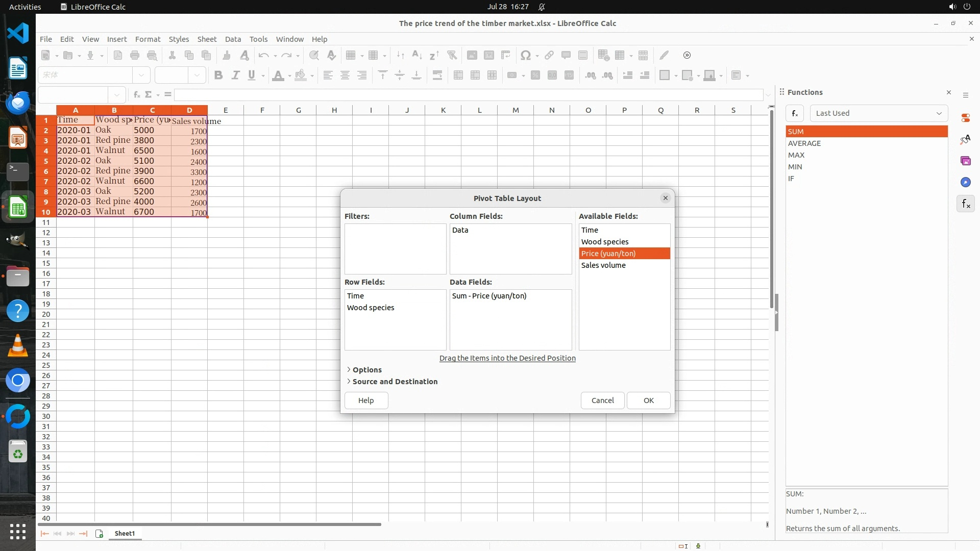Open the Gallery sidebar panel icon
The width and height of the screenshot is (980, 551).
[x=965, y=161]
